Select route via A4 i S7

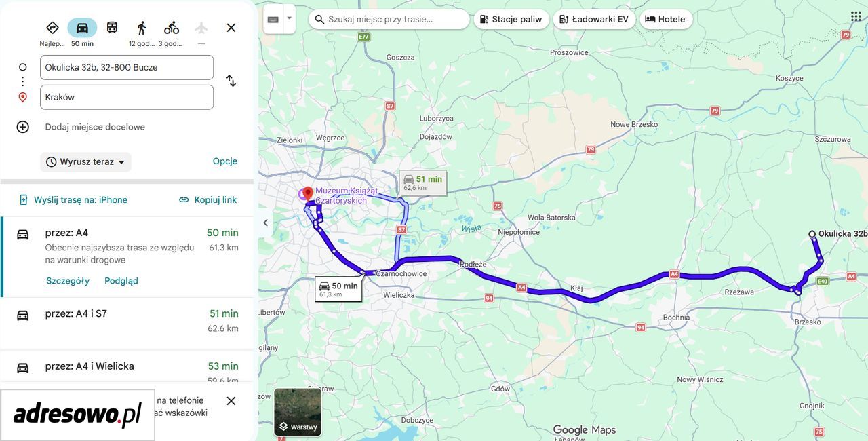127,324
